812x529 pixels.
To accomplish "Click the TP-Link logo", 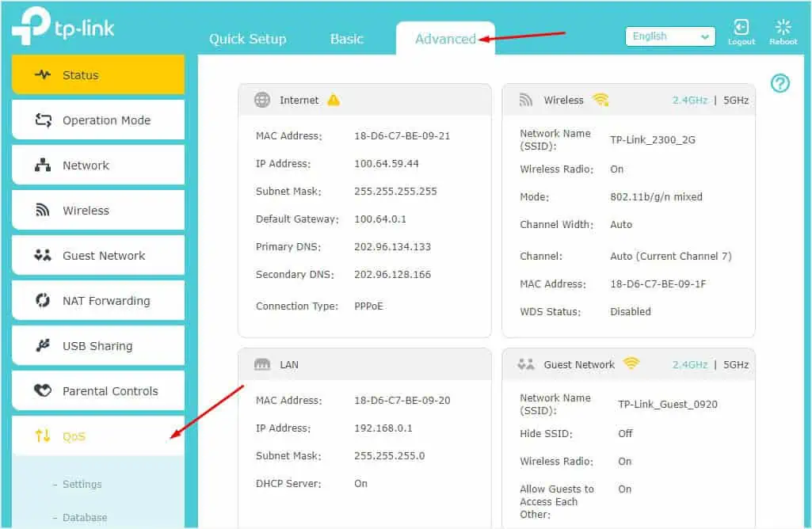I will 63,28.
